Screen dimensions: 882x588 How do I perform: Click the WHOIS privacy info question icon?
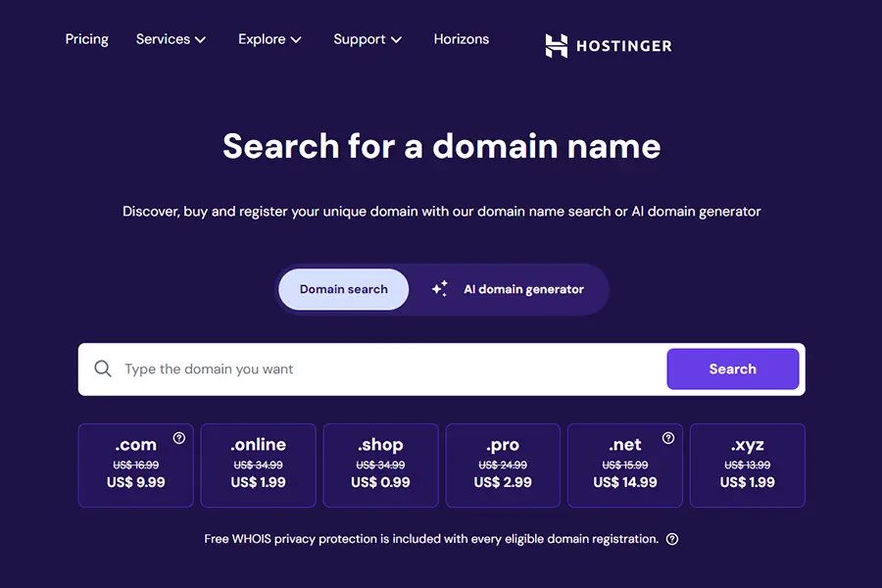click(x=672, y=539)
